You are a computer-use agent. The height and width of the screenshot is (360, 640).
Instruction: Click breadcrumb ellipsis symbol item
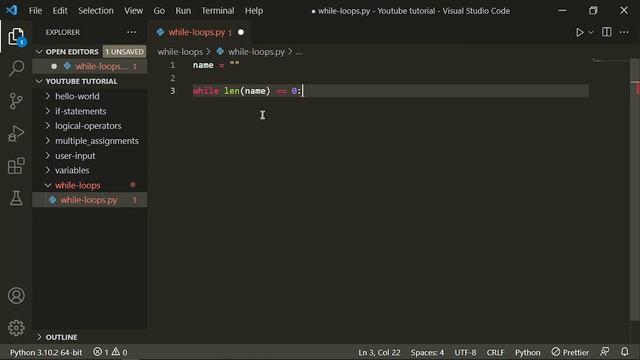pos(298,52)
